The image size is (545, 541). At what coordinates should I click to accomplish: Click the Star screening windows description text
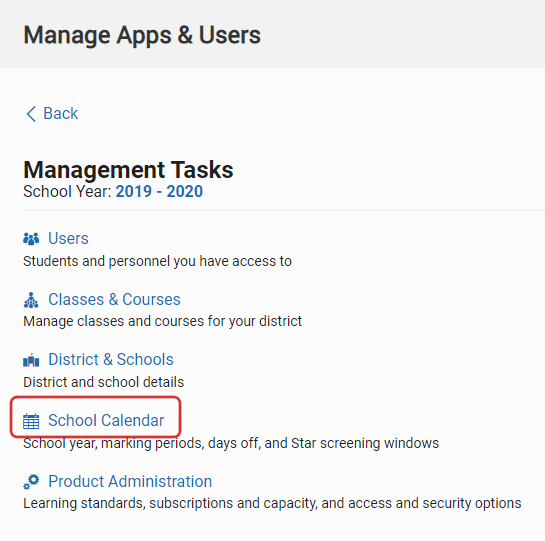(x=231, y=443)
